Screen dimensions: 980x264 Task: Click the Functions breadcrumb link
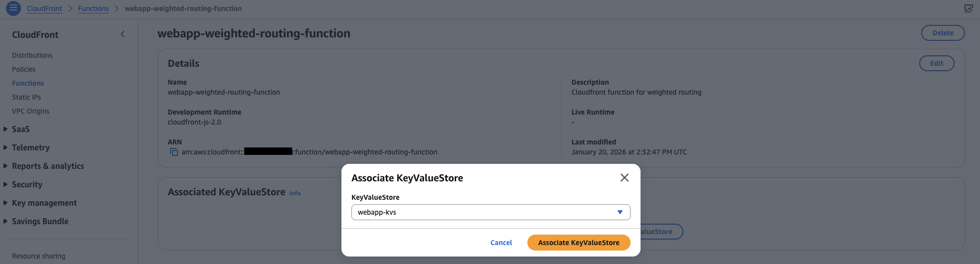[x=93, y=8]
